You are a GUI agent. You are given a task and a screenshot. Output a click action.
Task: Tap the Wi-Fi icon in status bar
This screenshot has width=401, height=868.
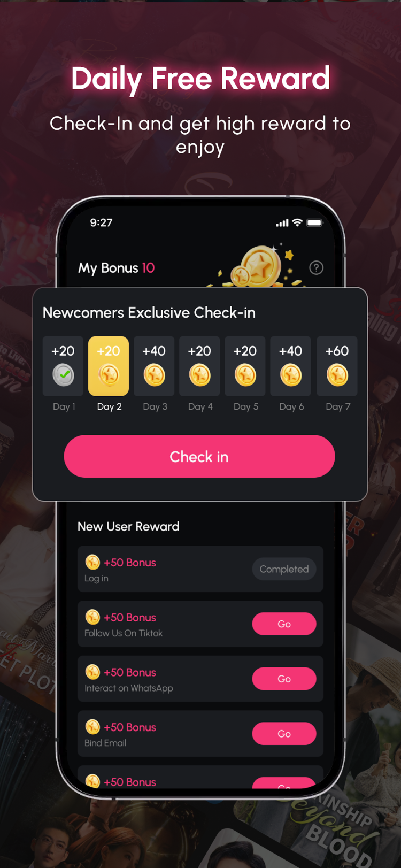pyautogui.click(x=297, y=222)
